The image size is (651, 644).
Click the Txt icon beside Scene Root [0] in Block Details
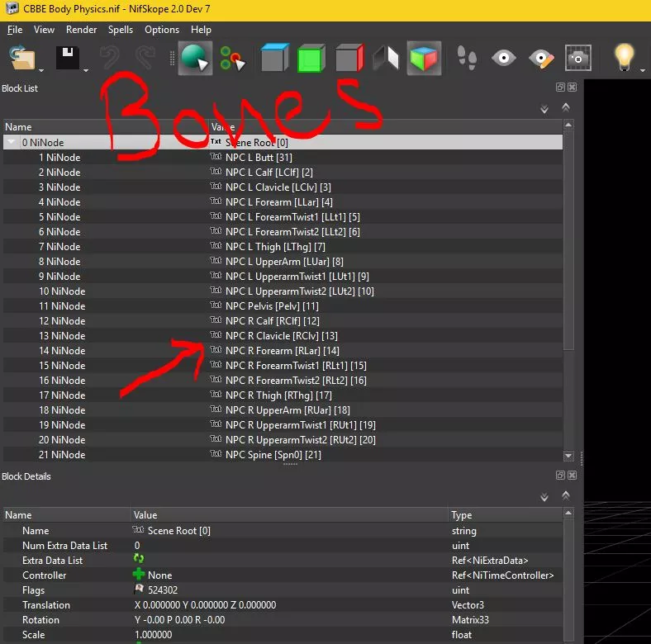pos(138,530)
